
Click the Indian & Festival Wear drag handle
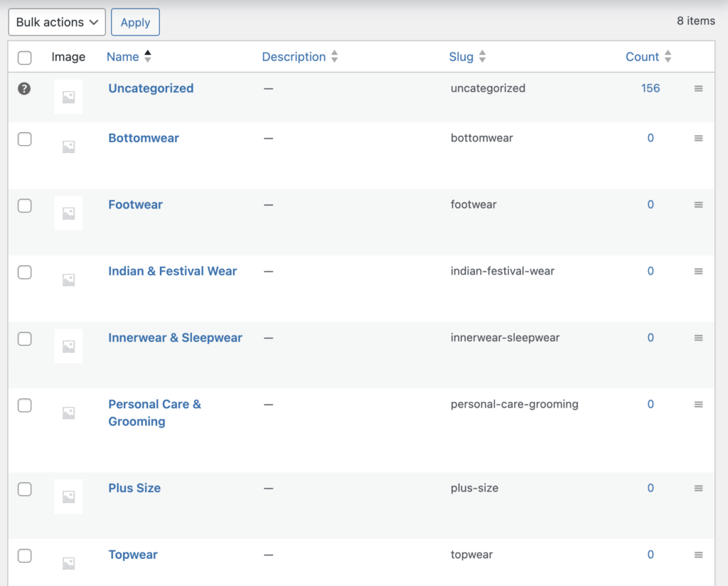tap(698, 271)
